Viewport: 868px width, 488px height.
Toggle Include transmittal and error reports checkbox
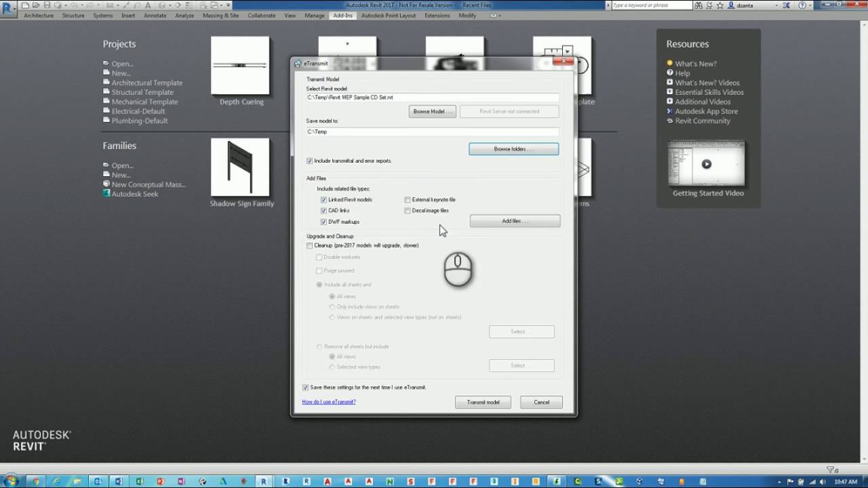[309, 161]
